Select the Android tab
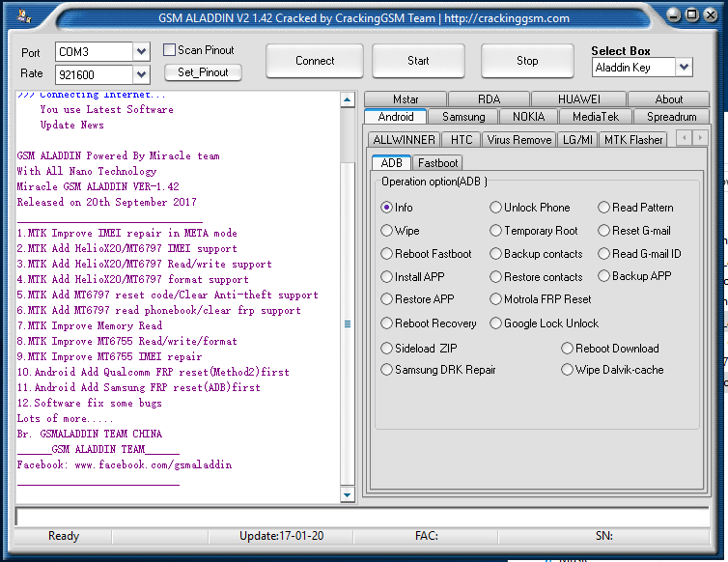 396,117
